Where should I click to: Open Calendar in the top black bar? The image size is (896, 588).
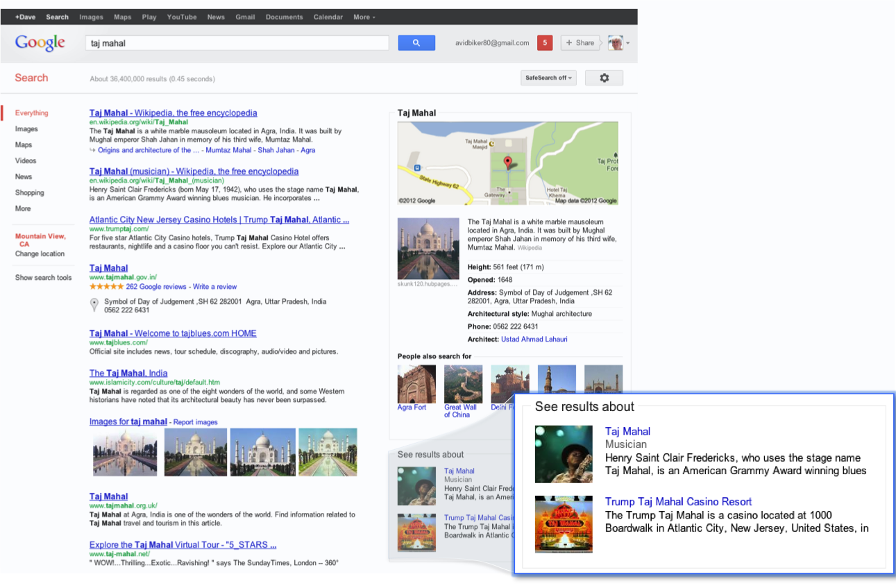pyautogui.click(x=328, y=17)
